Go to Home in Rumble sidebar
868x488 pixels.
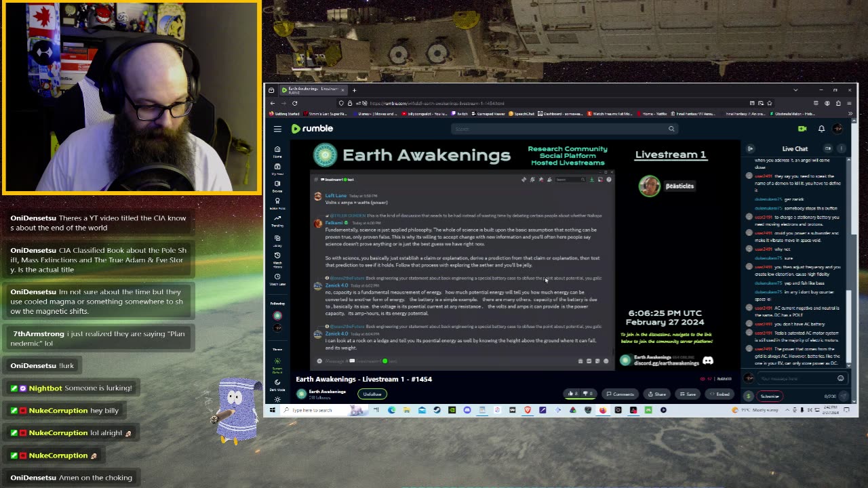pyautogui.click(x=277, y=151)
